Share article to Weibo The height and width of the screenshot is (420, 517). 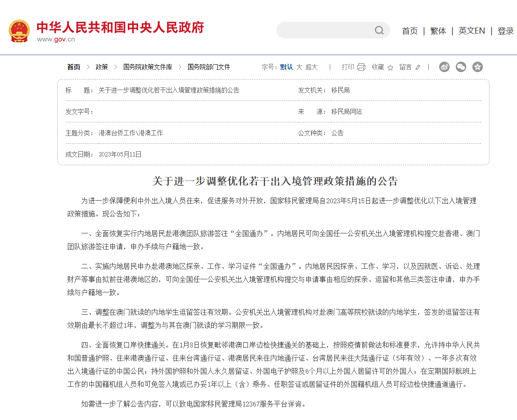point(444,67)
